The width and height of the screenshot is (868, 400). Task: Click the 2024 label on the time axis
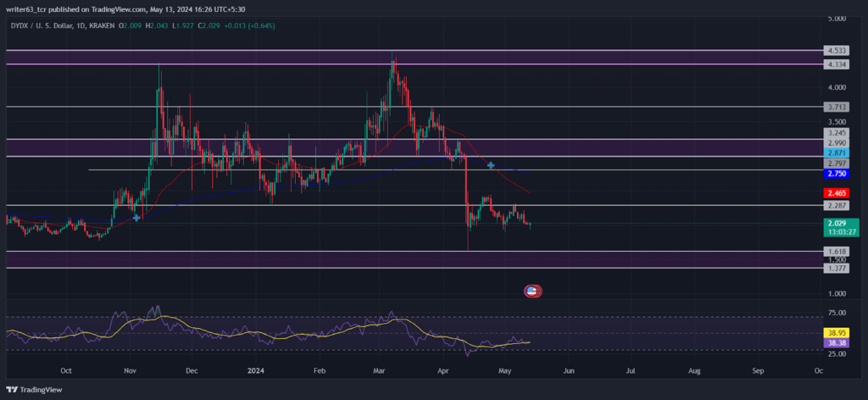point(256,370)
